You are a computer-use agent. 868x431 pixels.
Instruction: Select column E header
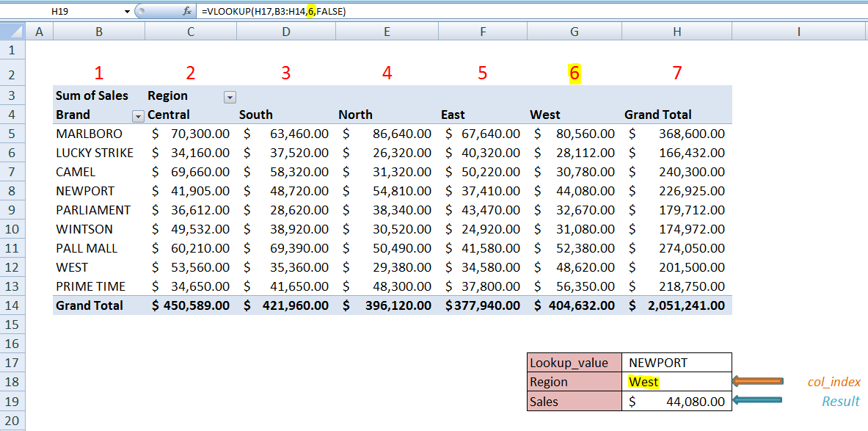[387, 32]
